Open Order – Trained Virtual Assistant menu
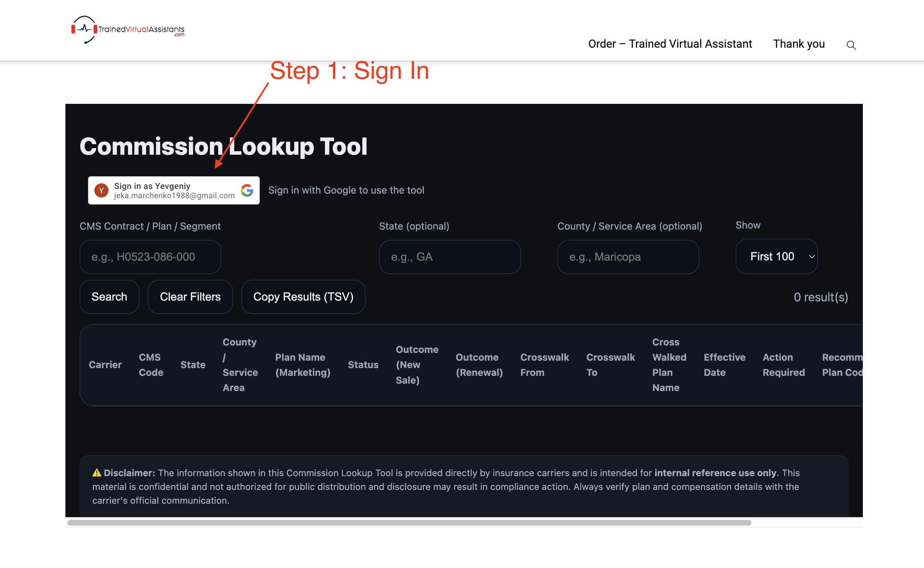 click(x=670, y=44)
